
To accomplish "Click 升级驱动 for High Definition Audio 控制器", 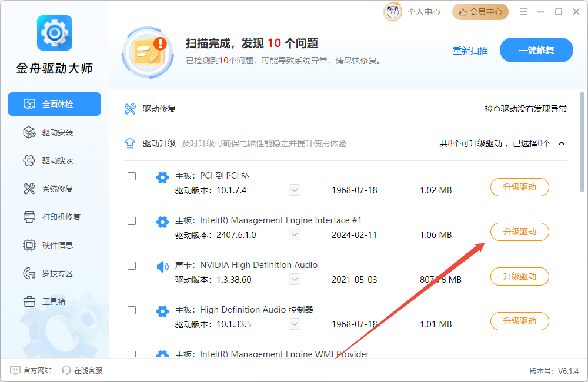I will 519,321.
